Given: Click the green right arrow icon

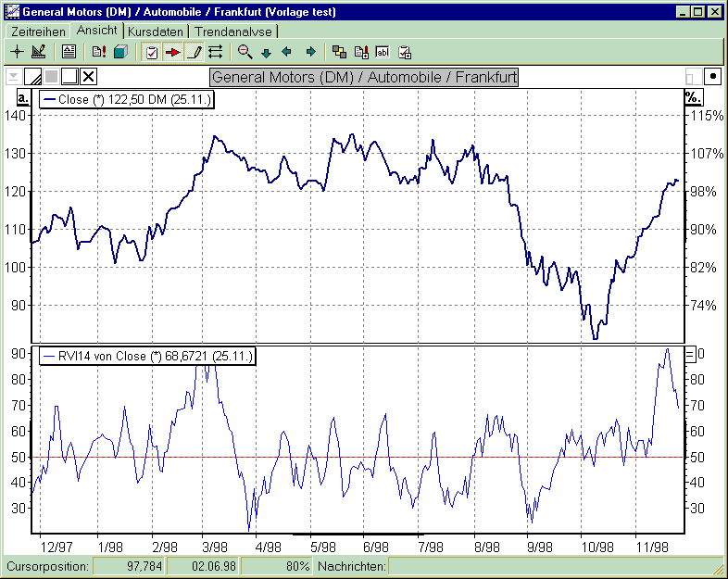Looking at the screenshot, I should coord(310,52).
